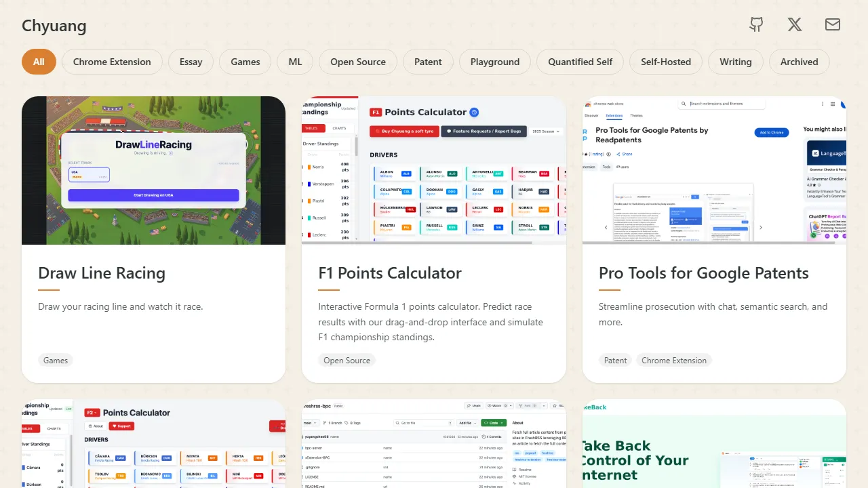Image resolution: width=868 pixels, height=488 pixels.
Task: Select the All filter pill
Action: pos(39,62)
